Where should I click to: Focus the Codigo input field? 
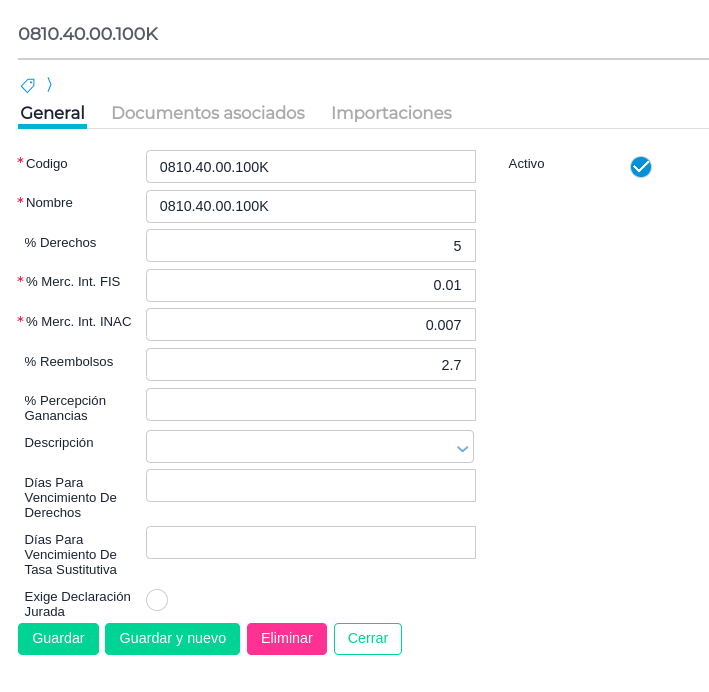click(x=310, y=167)
